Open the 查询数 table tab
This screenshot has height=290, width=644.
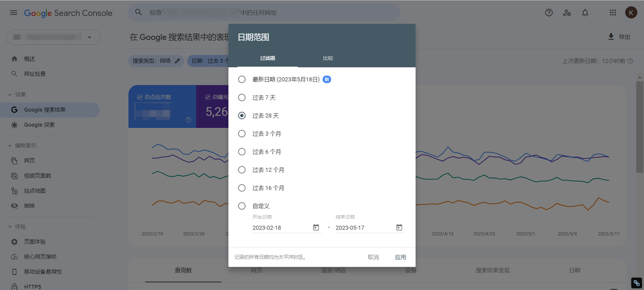(183, 270)
